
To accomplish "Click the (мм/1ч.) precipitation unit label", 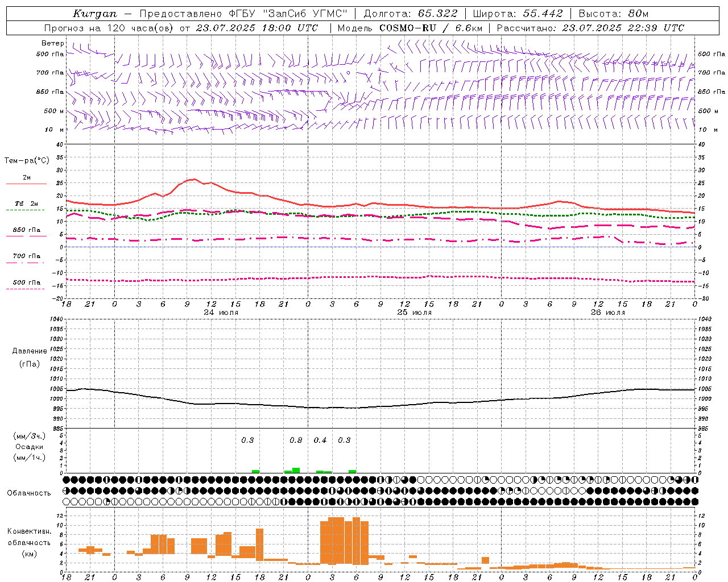I will coord(29,458).
